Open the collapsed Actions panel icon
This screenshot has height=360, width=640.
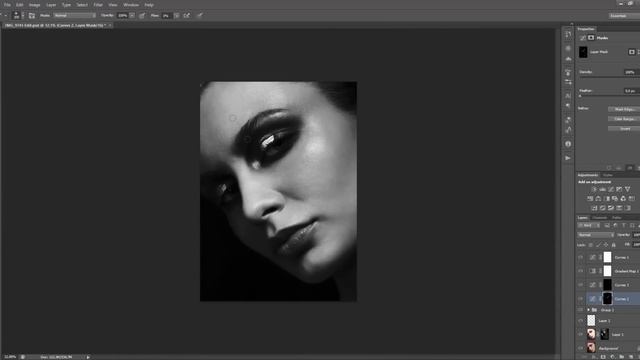568,158
